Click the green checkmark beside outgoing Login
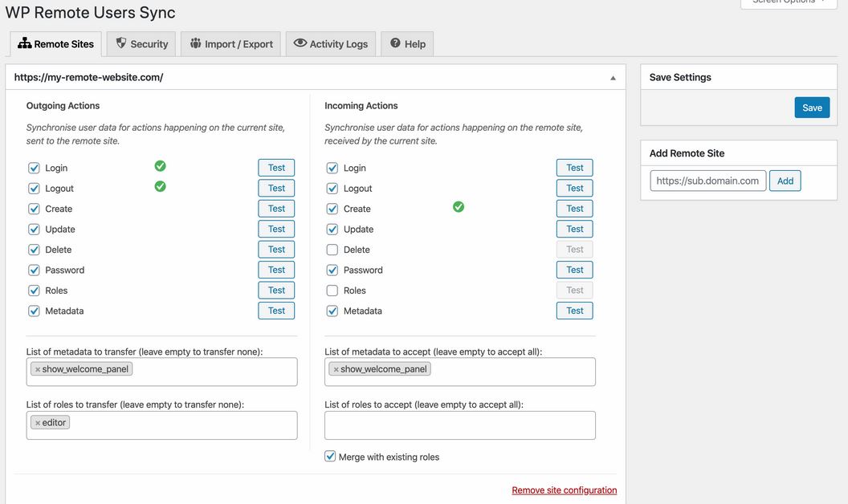 160,166
